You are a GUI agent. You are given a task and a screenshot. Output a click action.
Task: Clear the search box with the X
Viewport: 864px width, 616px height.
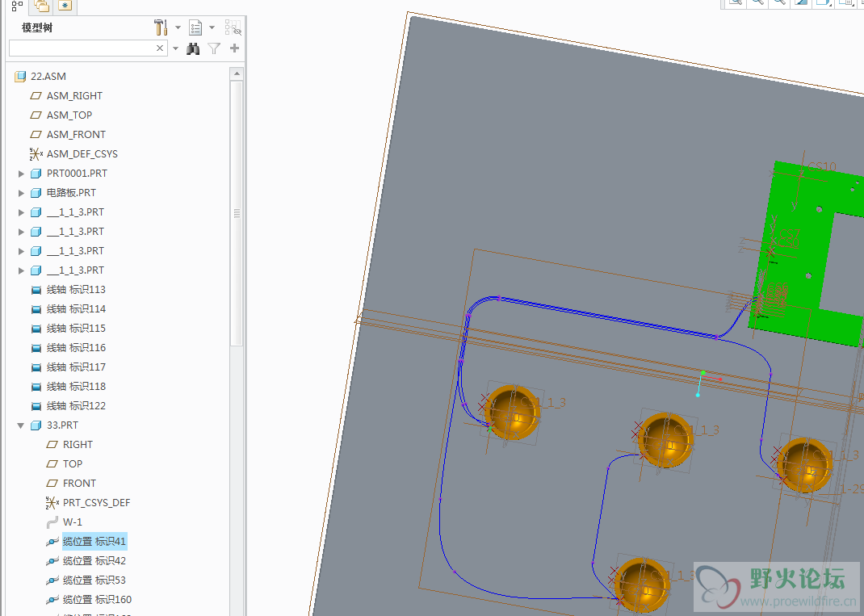[x=160, y=48]
